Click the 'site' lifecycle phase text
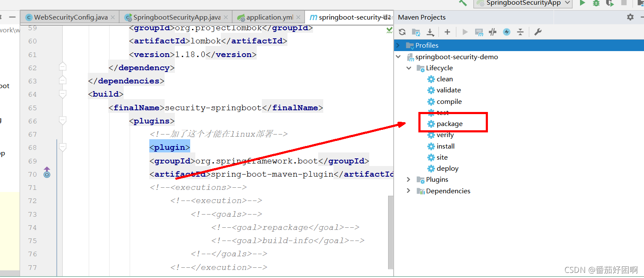 442,157
